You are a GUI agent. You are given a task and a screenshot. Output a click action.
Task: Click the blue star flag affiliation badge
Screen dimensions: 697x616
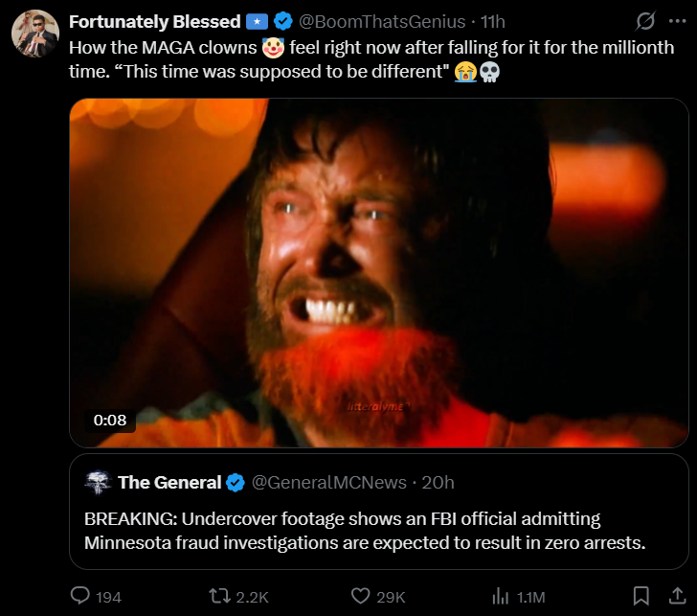click(x=257, y=21)
